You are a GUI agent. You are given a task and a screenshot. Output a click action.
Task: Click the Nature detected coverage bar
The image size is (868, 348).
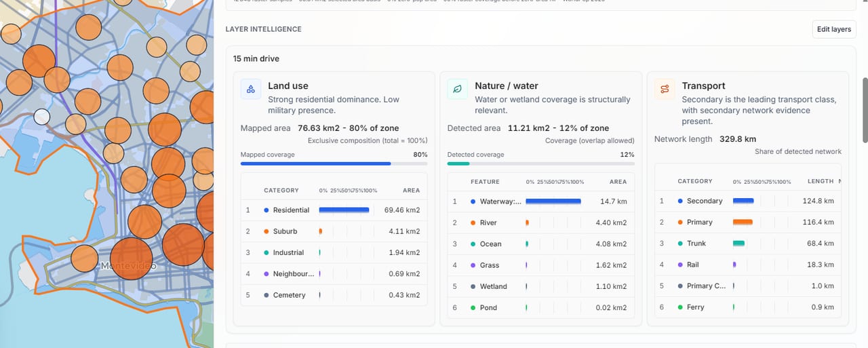click(x=541, y=163)
